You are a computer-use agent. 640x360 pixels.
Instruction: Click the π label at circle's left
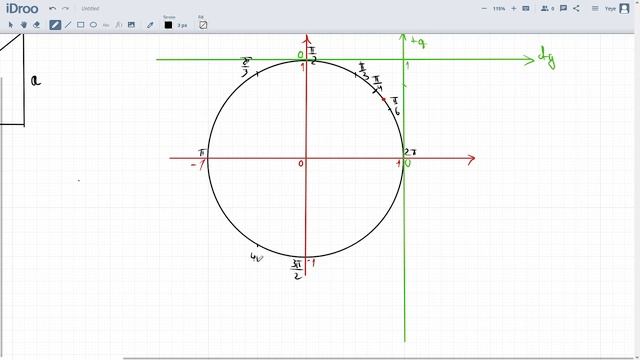coord(202,153)
